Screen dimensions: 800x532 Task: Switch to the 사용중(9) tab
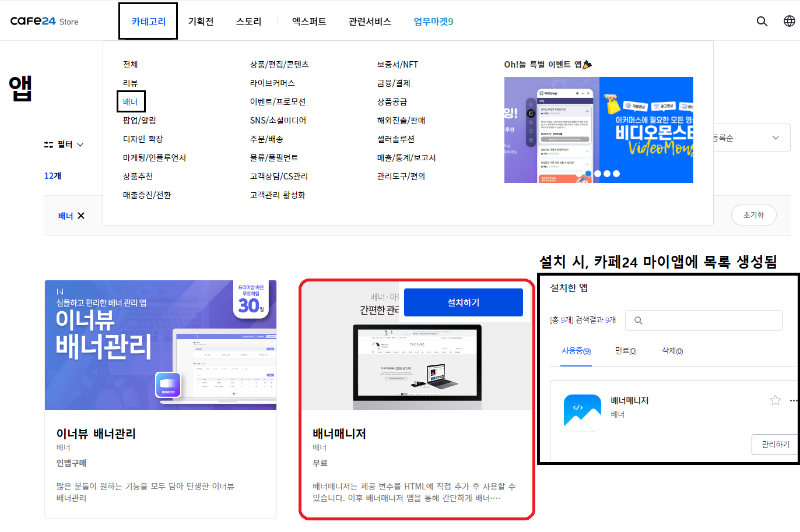pyautogui.click(x=576, y=351)
